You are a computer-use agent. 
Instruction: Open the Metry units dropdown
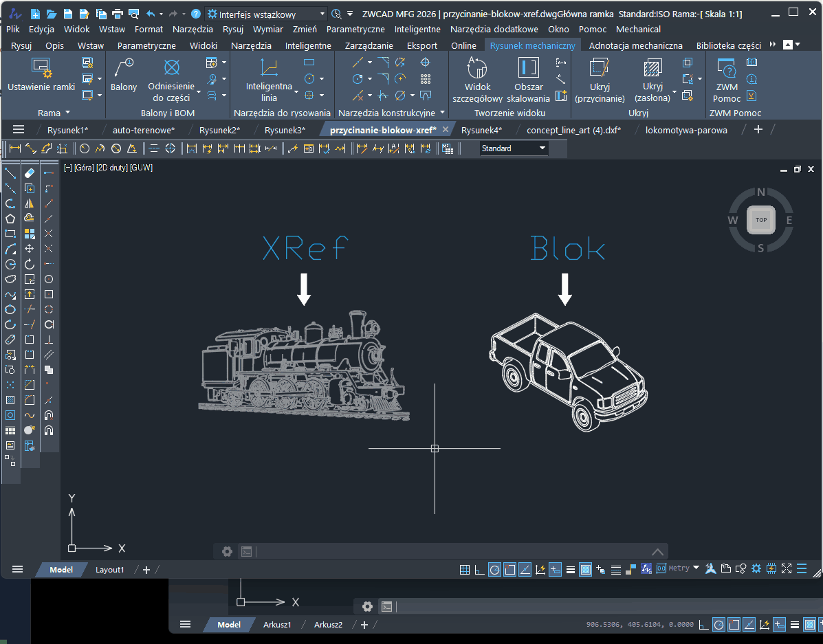(x=696, y=568)
